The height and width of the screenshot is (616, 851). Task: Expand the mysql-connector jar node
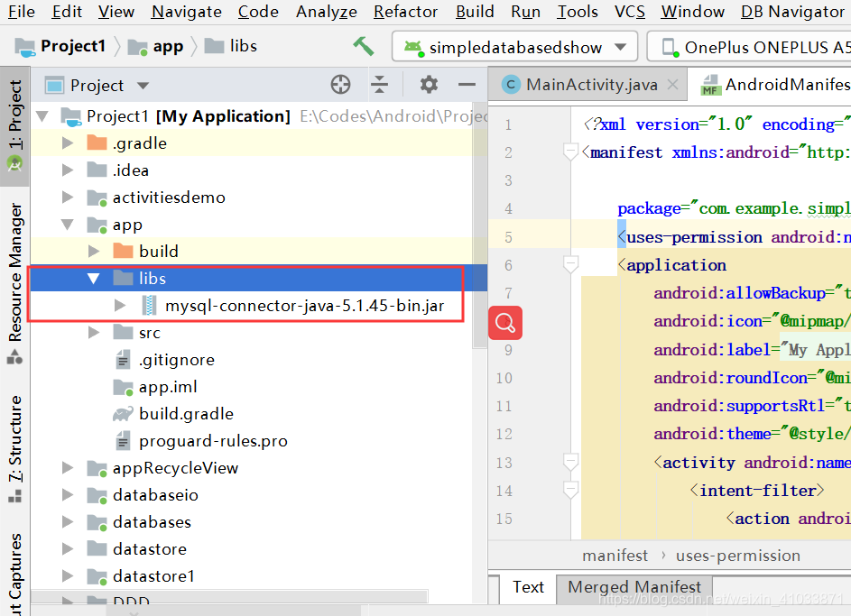click(x=120, y=306)
